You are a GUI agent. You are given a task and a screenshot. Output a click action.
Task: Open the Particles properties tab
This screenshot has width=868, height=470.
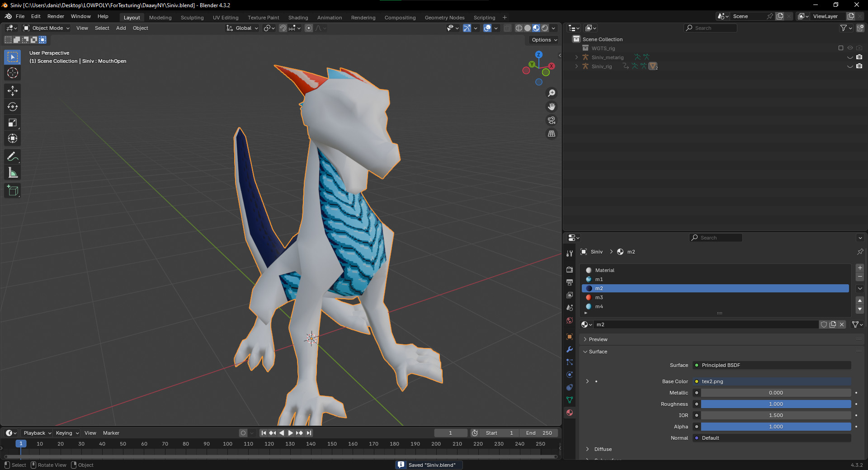[x=570, y=362]
